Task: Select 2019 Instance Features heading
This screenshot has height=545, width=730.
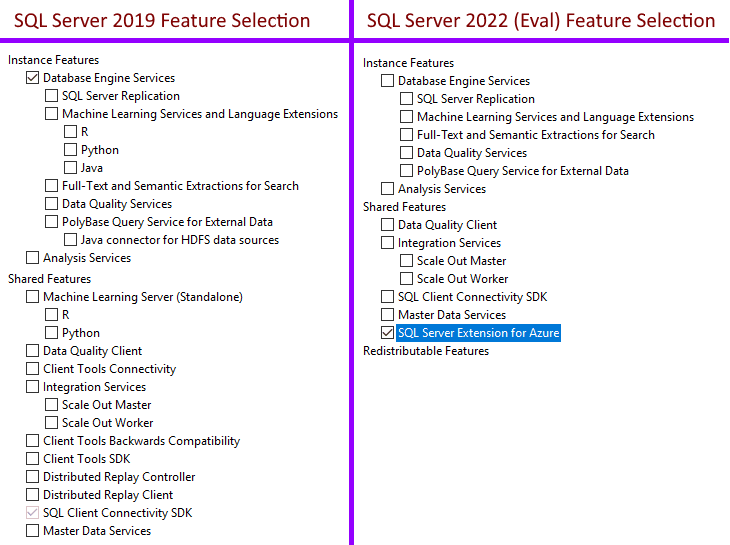Action: click(54, 60)
